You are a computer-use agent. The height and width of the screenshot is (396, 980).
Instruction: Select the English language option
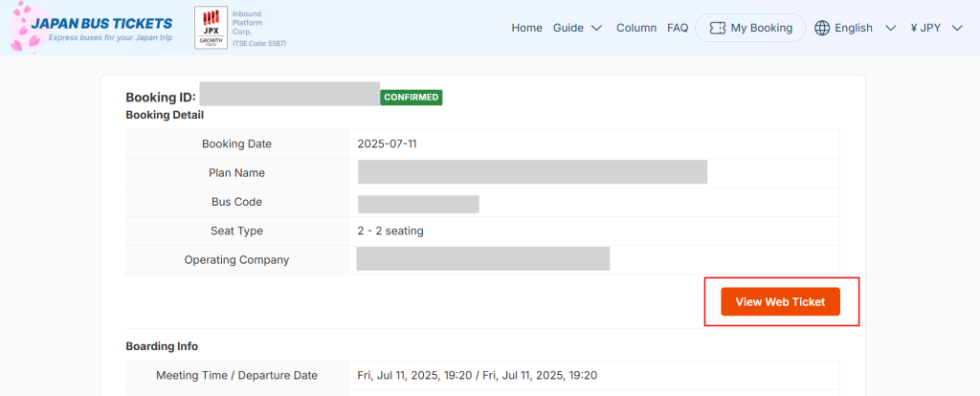pyautogui.click(x=854, y=28)
